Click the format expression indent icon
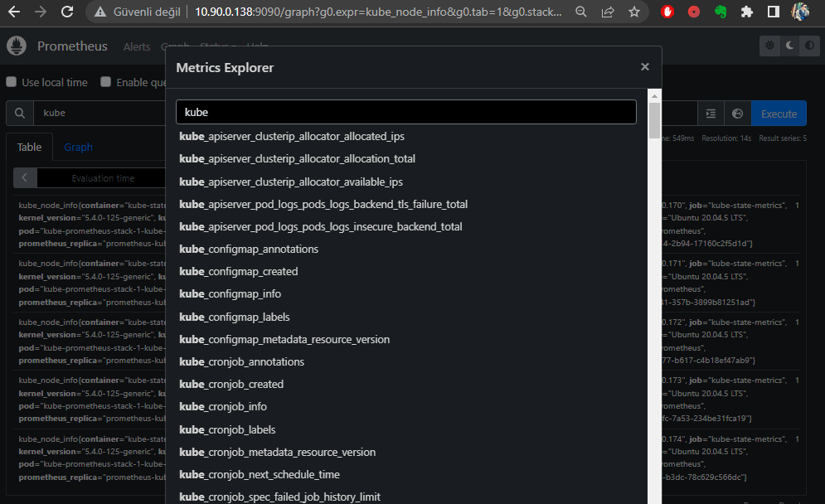The image size is (825, 504). click(x=711, y=114)
